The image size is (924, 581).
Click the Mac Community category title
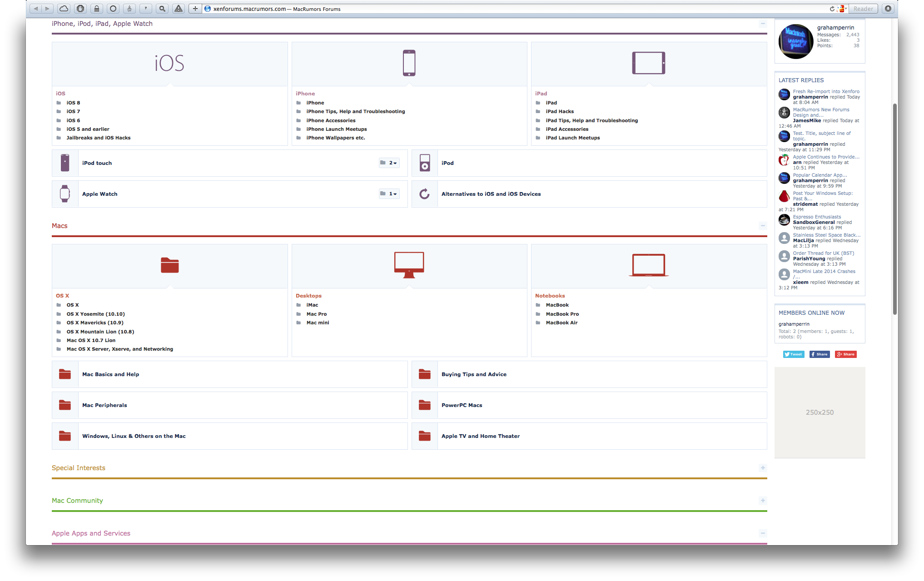77,501
